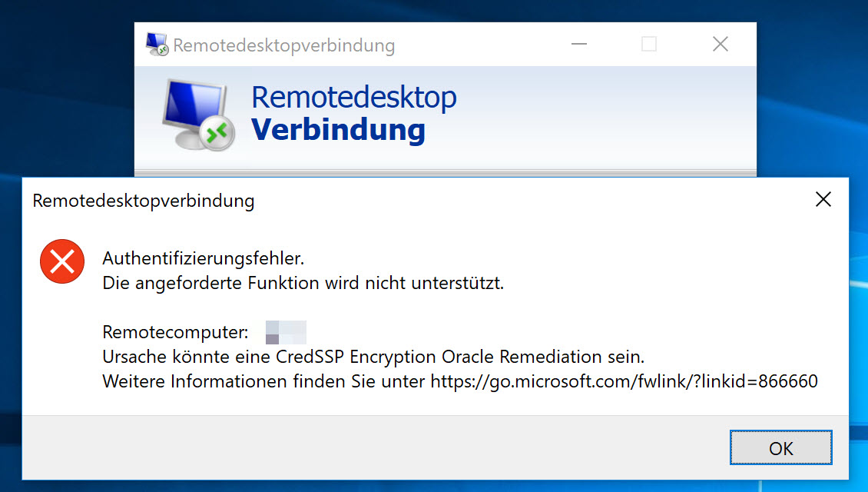Minimize the Remotedesktopverbindung window
This screenshot has width=868, height=492.
[579, 44]
